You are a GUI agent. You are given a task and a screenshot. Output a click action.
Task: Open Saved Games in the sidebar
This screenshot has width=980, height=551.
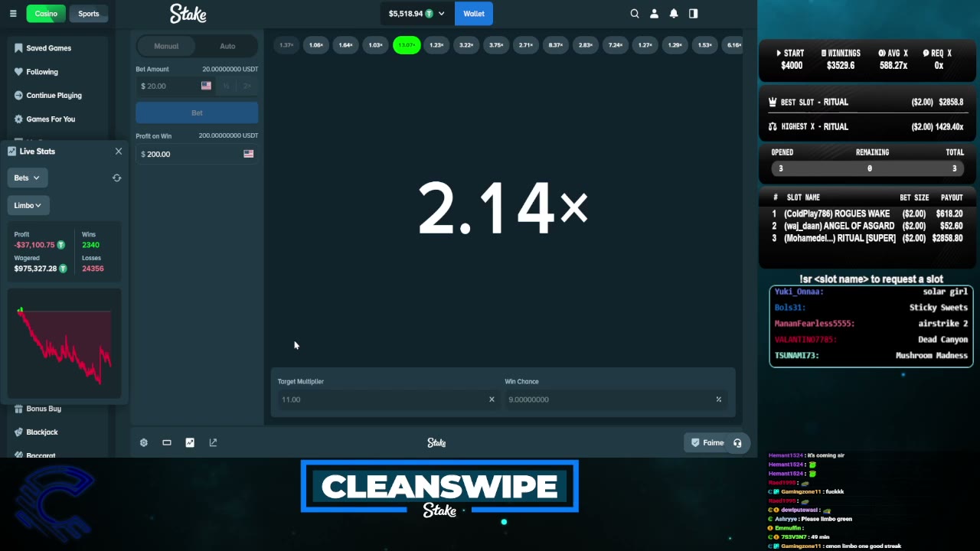click(x=49, y=48)
